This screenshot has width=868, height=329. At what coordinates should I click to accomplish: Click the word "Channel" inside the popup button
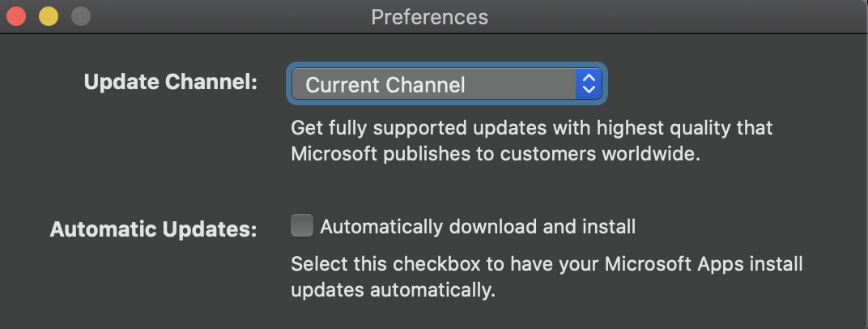click(x=425, y=85)
